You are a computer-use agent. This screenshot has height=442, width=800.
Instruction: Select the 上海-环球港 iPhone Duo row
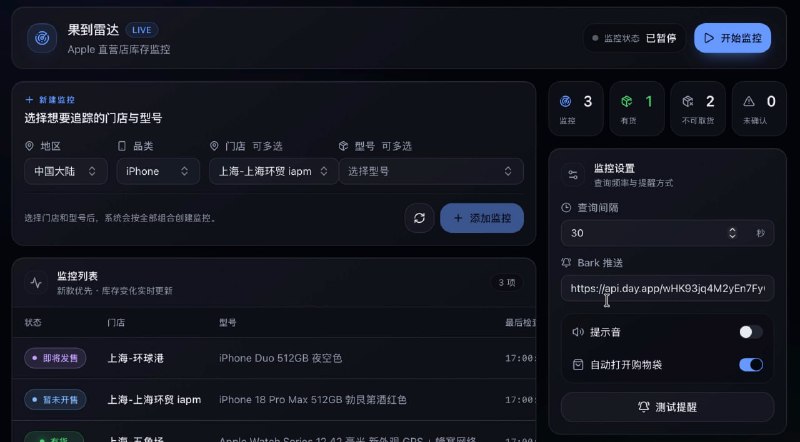pyautogui.click(x=273, y=358)
